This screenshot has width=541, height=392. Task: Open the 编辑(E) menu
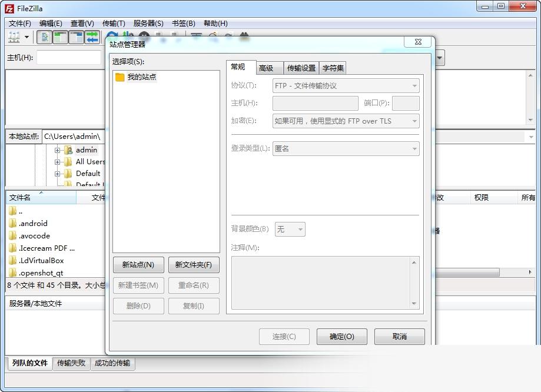(51, 24)
